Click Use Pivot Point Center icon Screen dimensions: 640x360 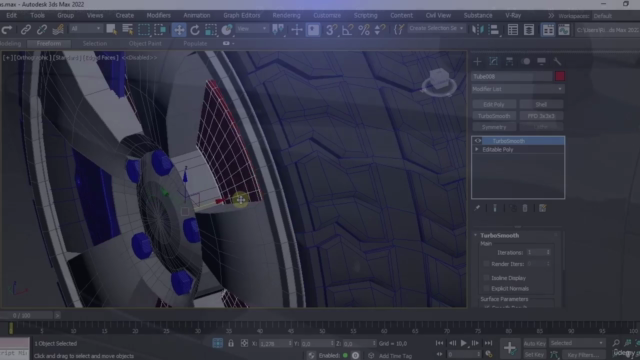tap(278, 29)
